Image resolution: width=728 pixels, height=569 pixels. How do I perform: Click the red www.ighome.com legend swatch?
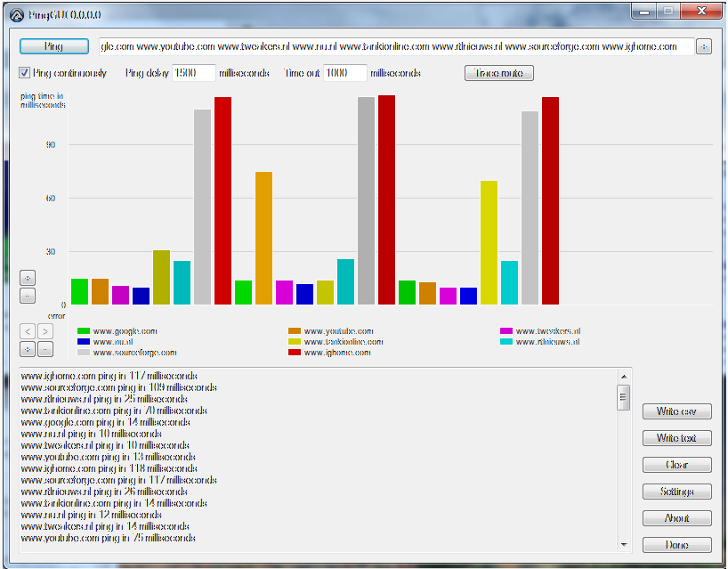[295, 353]
